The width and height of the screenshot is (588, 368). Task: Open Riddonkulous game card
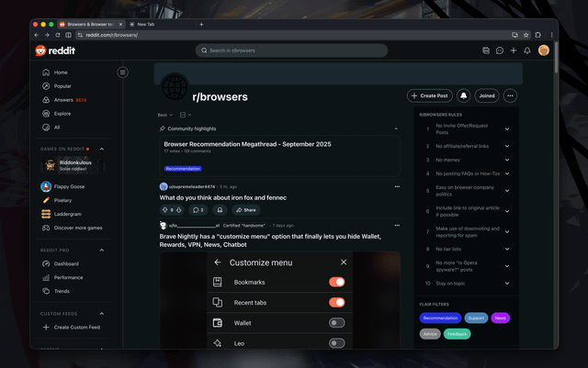point(73,165)
